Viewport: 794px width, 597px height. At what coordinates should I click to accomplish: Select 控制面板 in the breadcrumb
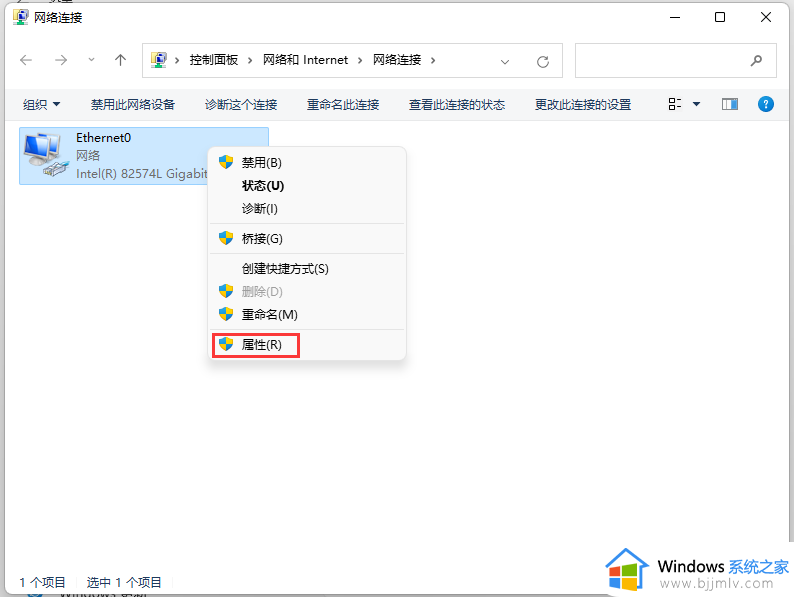214,60
